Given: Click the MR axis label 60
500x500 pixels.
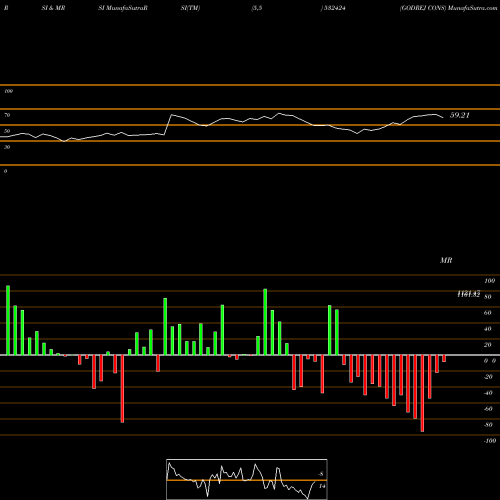Looking at the screenshot, I should [x=487, y=313].
